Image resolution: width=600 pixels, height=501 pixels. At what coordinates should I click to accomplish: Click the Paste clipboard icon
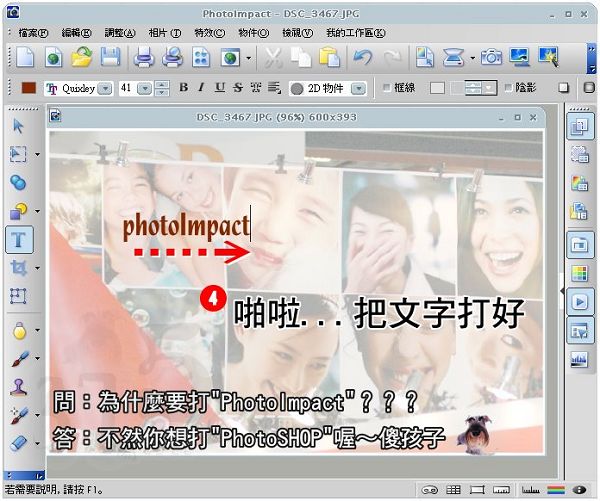[x=329, y=58]
